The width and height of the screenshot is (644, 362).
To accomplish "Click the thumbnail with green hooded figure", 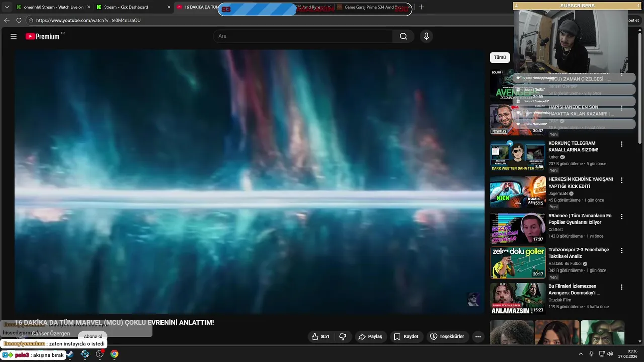I will pos(602,332).
